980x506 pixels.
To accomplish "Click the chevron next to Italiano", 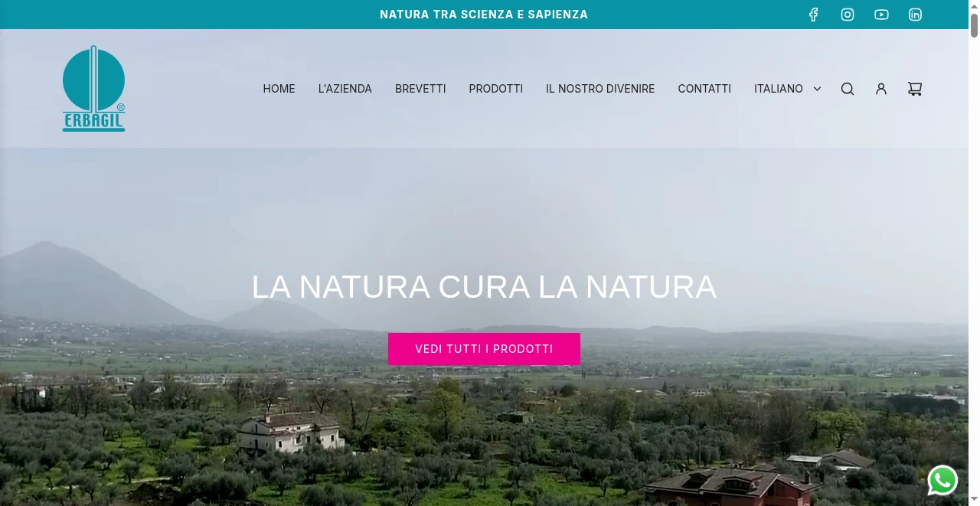I will pos(817,89).
